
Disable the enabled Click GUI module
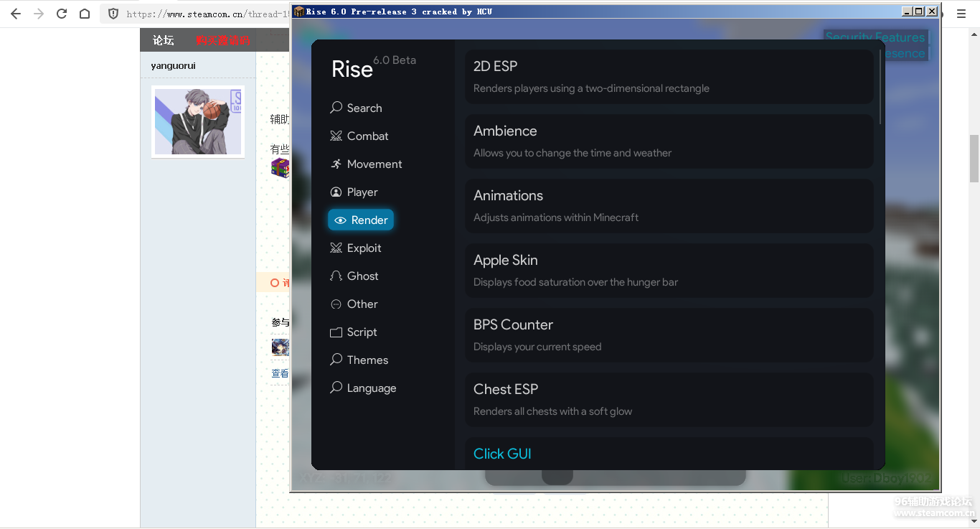(x=669, y=454)
